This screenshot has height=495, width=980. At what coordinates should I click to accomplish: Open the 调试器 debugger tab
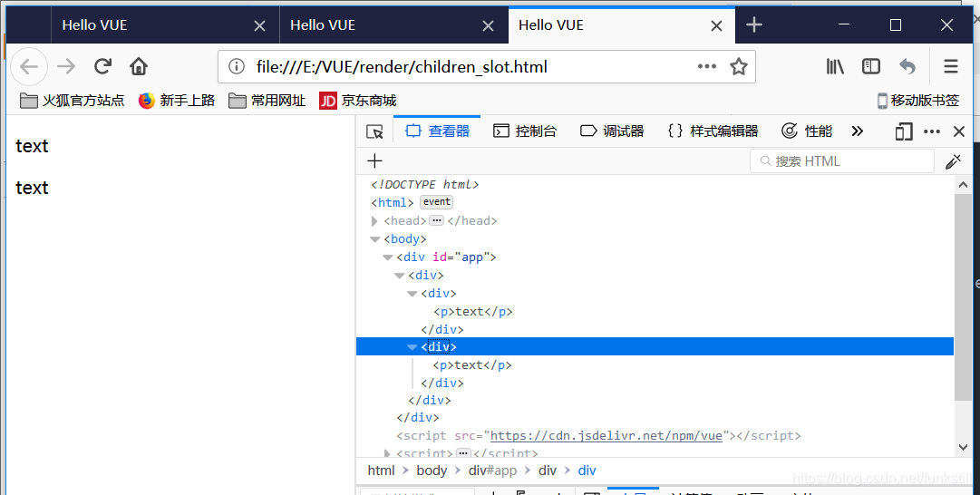tap(612, 131)
